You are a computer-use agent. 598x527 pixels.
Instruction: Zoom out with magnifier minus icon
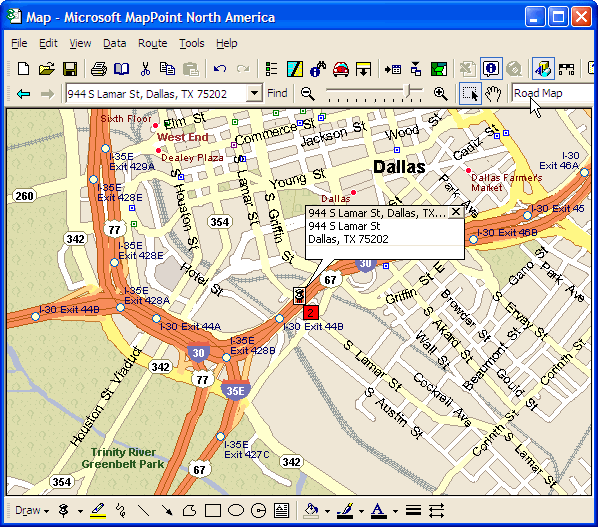coord(307,93)
